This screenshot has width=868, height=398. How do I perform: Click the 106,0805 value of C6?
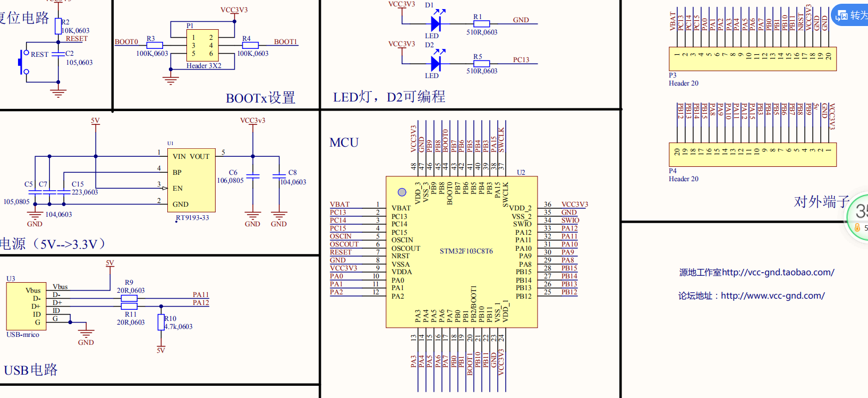click(x=230, y=181)
